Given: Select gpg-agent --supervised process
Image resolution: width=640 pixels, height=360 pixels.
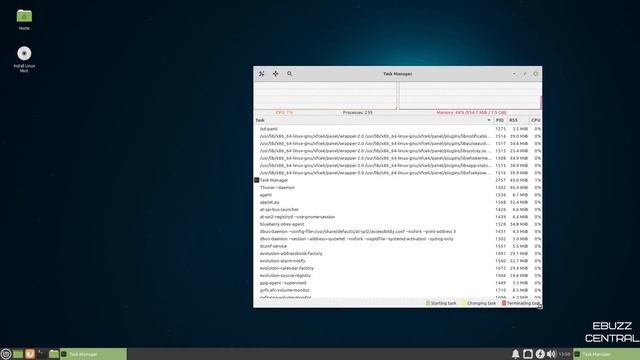Looking at the screenshot, I should (x=398, y=283).
